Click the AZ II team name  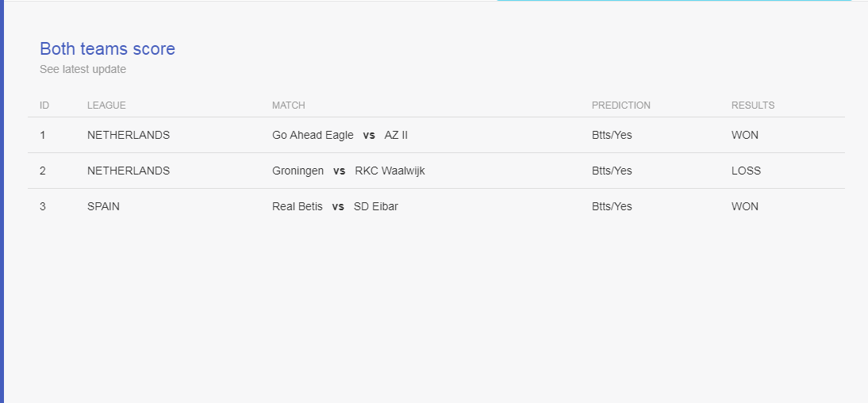point(396,135)
